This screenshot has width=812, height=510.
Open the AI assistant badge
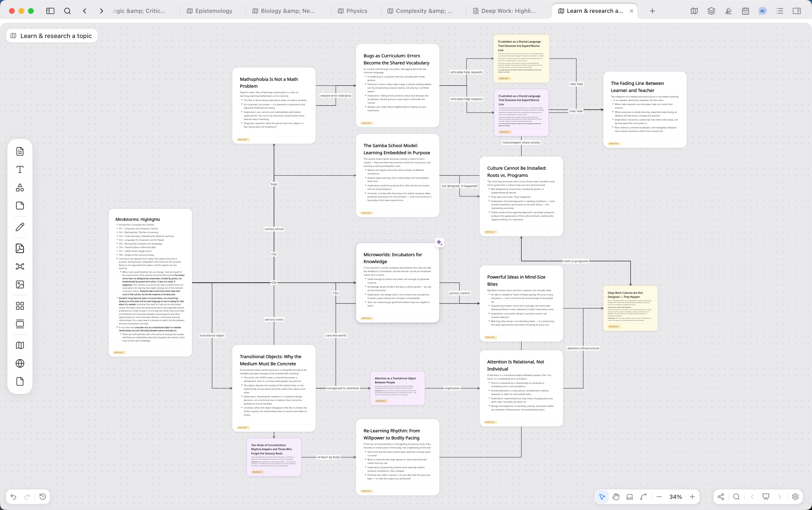762,11
